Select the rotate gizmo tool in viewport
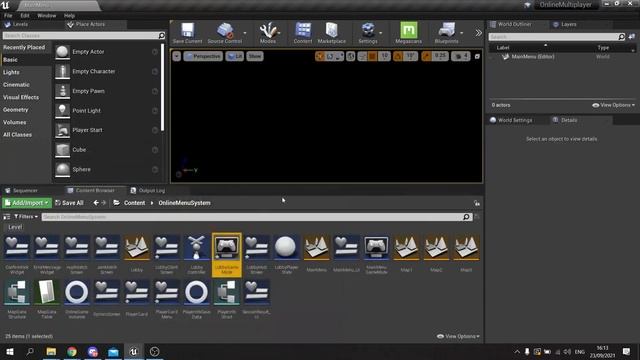Screen dimensions: 640x360 click(330, 56)
